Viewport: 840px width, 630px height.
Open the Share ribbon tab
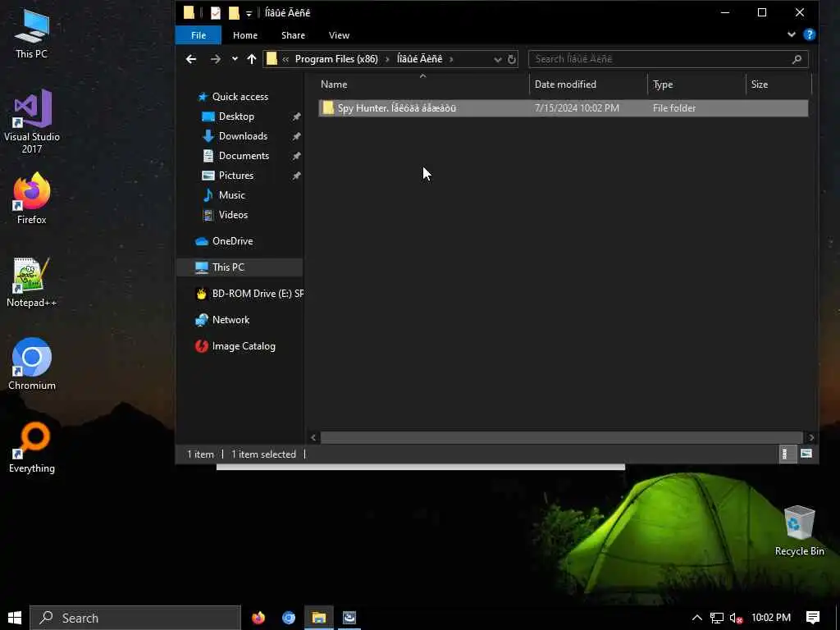293,35
